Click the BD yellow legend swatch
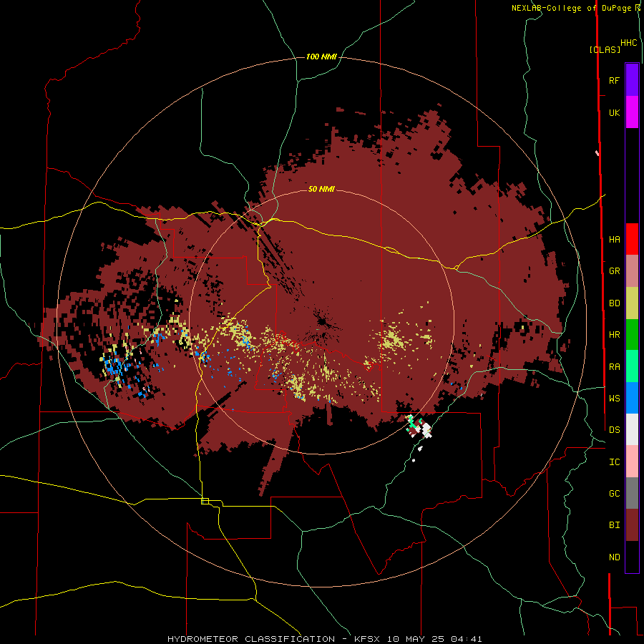This screenshot has width=644, height=644. [632, 303]
